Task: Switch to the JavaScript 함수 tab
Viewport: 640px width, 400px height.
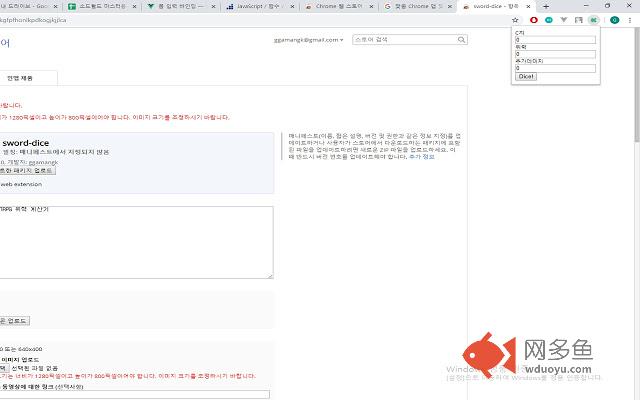Action: 260,7
